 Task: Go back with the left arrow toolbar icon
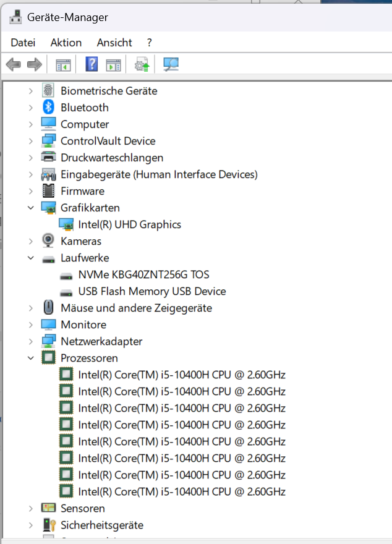click(14, 64)
